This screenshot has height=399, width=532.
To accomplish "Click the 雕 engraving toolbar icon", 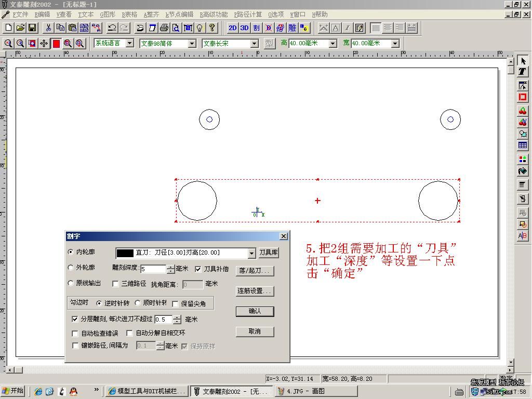I will [292, 28].
